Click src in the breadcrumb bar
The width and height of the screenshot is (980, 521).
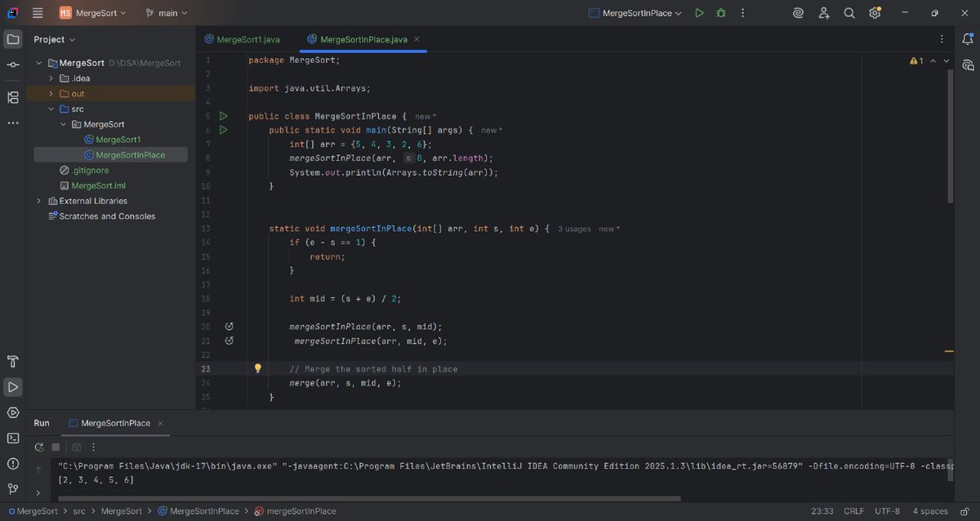pyautogui.click(x=79, y=511)
